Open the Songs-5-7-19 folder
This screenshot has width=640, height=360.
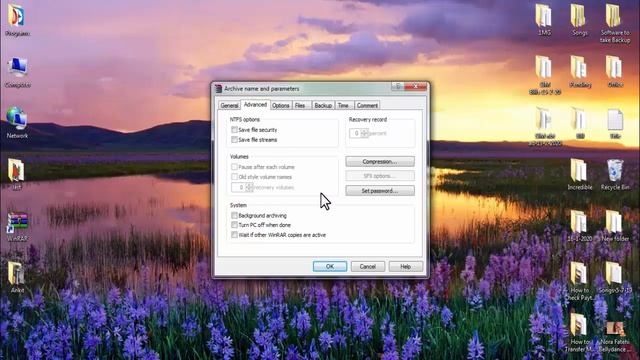click(615, 278)
